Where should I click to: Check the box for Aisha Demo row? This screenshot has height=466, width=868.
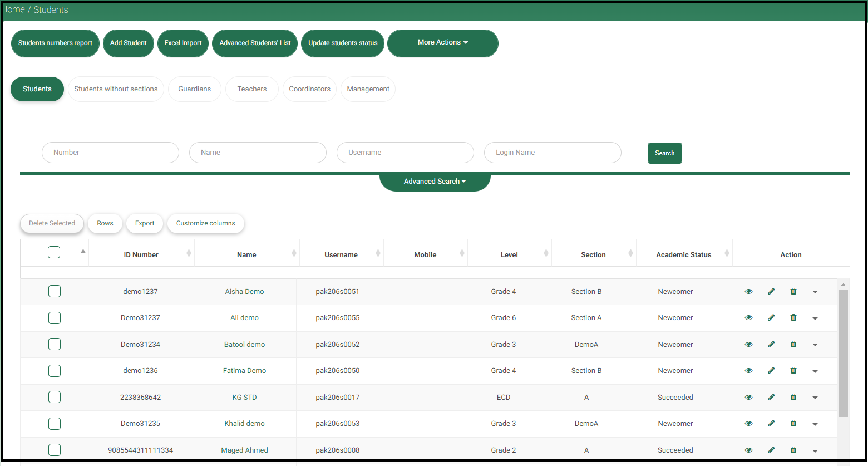55,291
